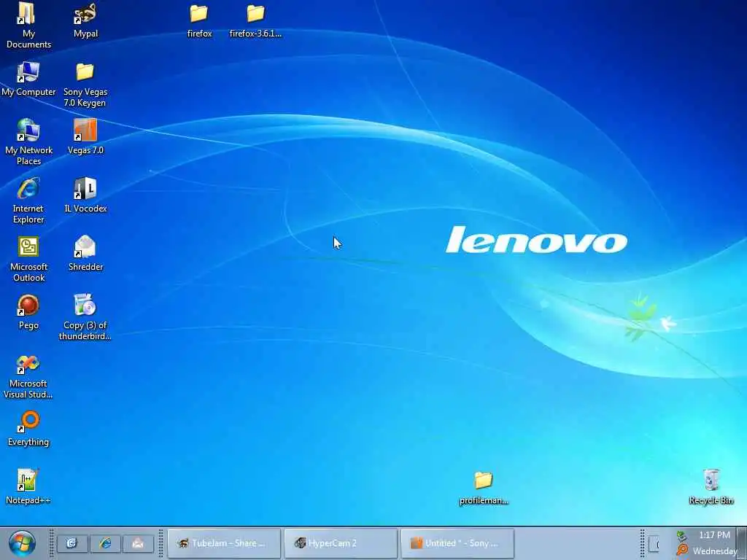Switch to TubeJam - Share taskbar window
The image size is (747, 560).
pos(224,543)
